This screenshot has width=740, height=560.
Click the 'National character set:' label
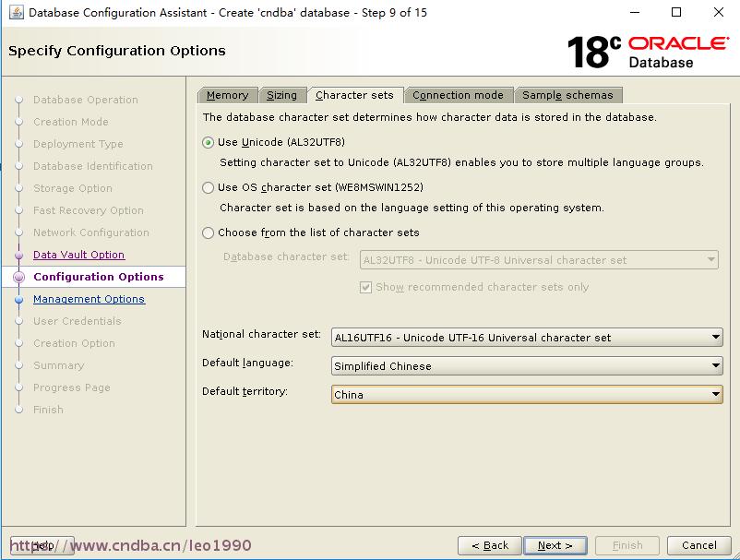[261, 334]
